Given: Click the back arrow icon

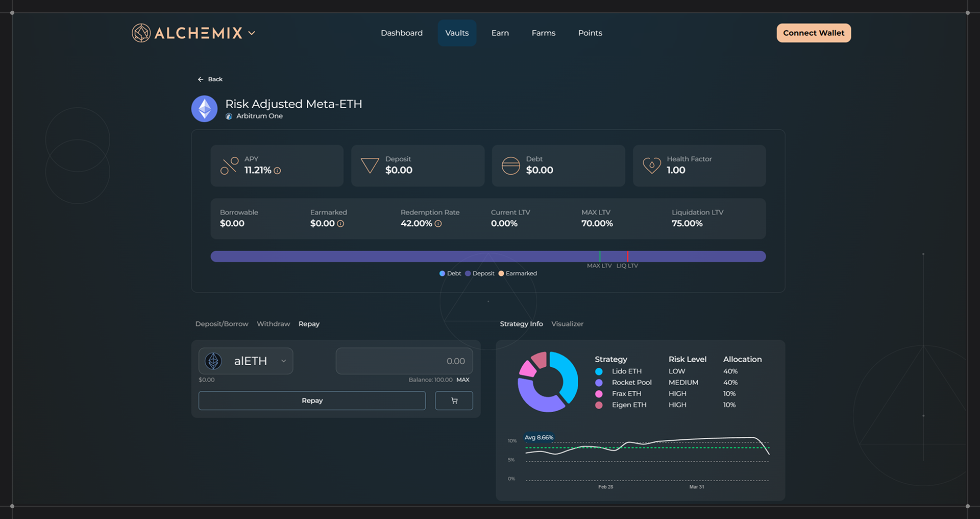Looking at the screenshot, I should pos(201,79).
